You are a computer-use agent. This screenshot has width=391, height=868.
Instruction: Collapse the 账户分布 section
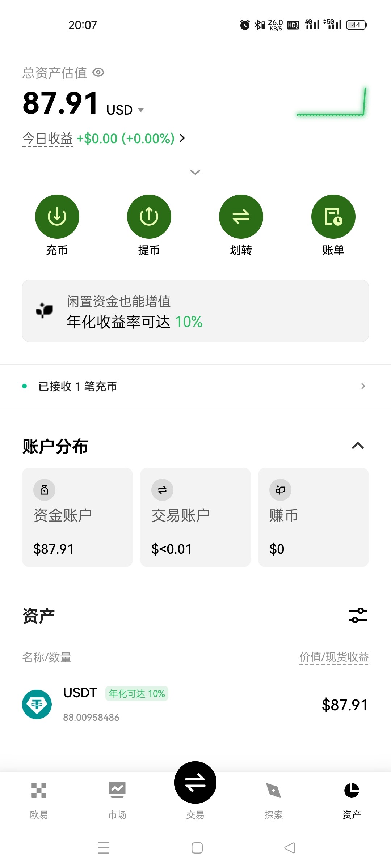point(358,446)
